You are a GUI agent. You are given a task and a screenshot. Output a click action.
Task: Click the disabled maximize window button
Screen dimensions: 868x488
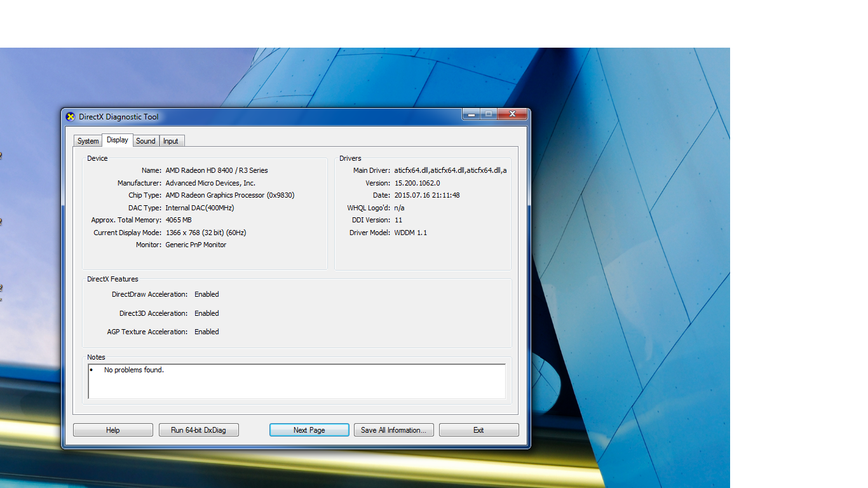pos(488,114)
